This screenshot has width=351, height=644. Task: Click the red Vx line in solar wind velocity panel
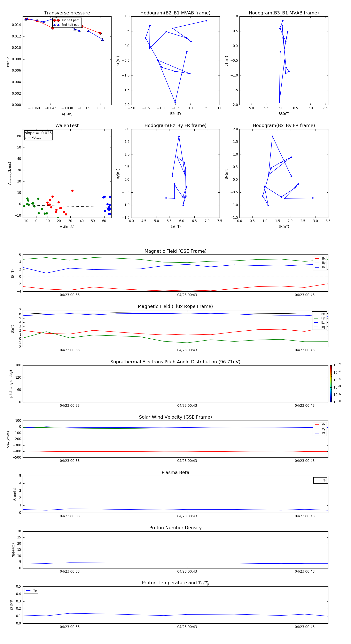click(175, 451)
